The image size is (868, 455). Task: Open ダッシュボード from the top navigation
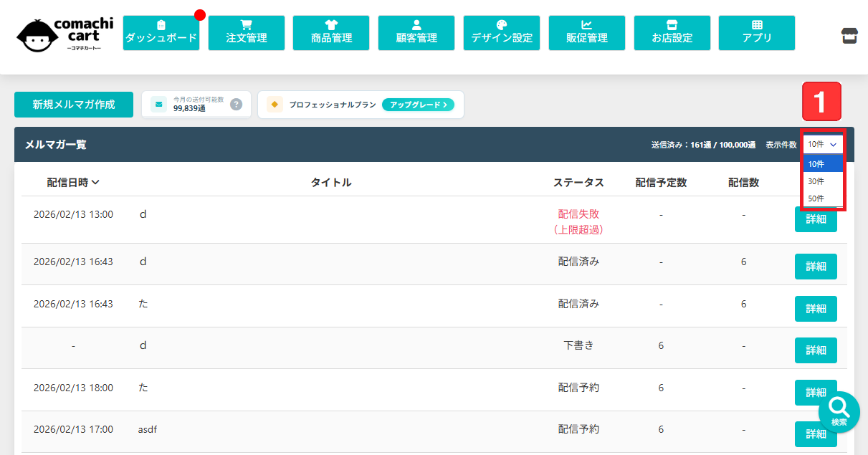pyautogui.click(x=161, y=33)
